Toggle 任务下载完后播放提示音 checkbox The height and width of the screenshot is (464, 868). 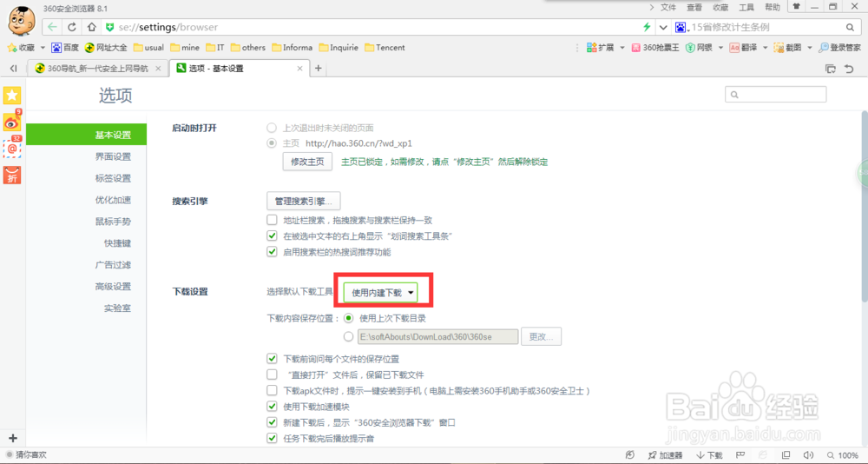pos(272,439)
